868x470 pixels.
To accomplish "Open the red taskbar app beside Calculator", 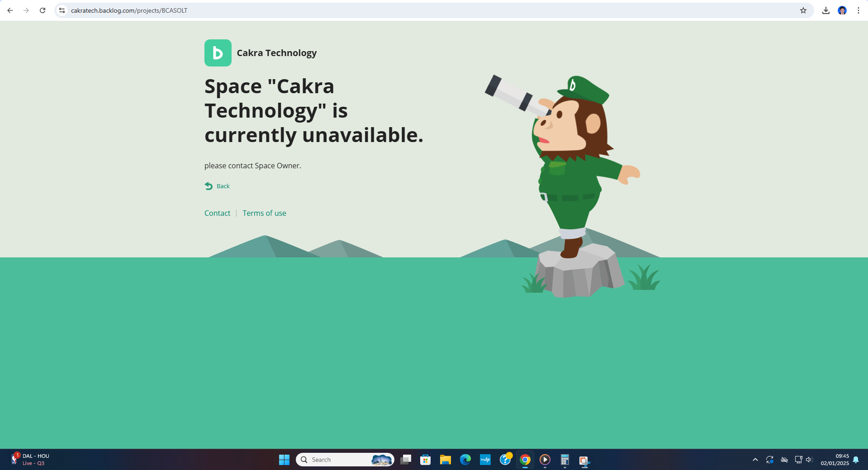I will pos(584,461).
